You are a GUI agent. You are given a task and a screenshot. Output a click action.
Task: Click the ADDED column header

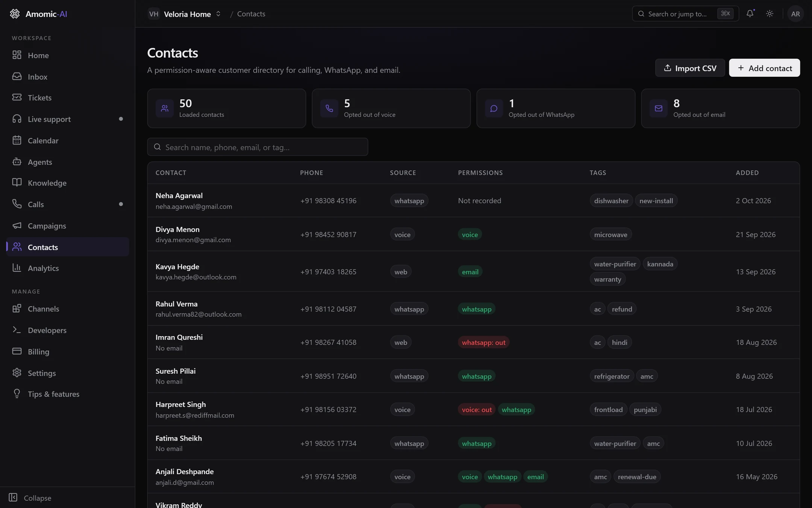tap(747, 173)
